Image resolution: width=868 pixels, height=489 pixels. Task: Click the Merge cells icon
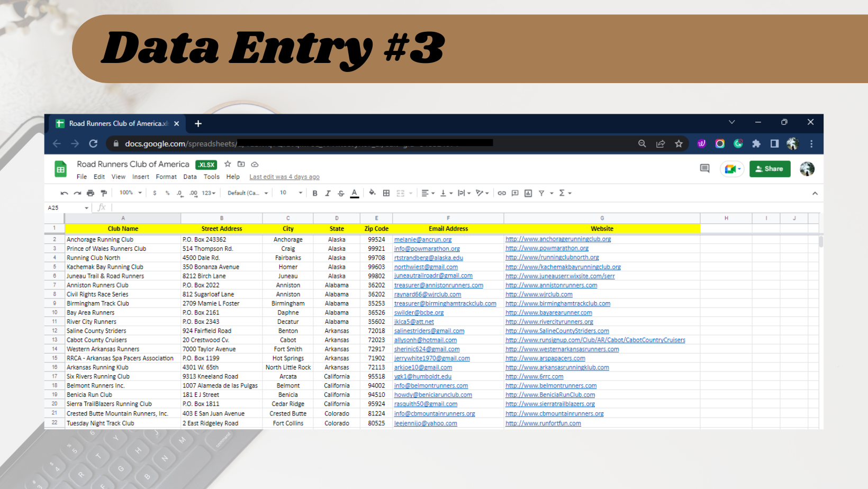[x=401, y=193]
